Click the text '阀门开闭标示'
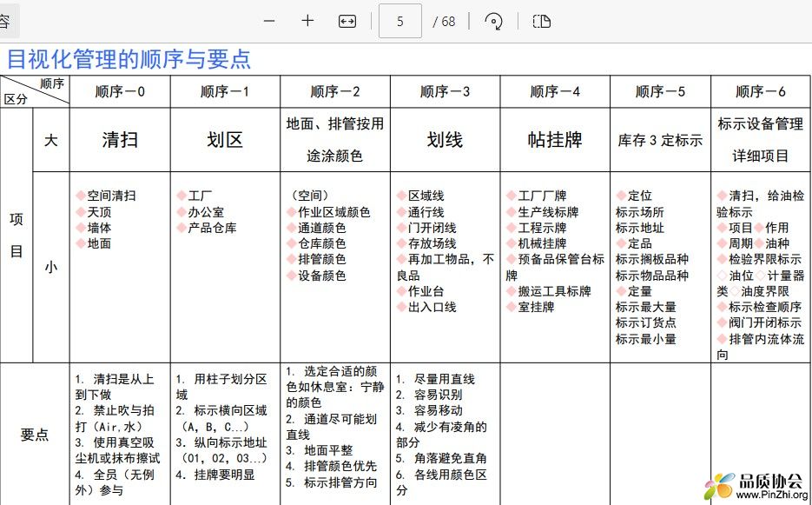 [x=765, y=322]
